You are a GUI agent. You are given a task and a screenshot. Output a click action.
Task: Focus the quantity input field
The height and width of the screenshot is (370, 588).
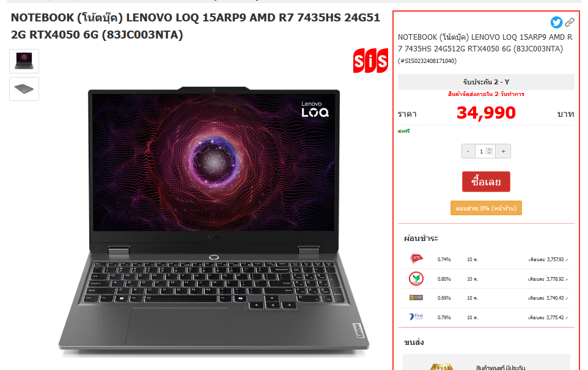(x=485, y=151)
